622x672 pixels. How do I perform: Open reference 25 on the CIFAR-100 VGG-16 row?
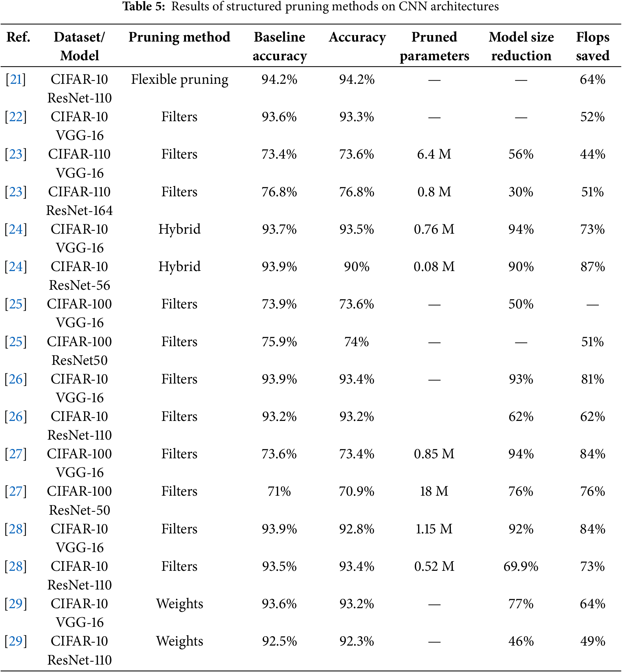(x=16, y=304)
